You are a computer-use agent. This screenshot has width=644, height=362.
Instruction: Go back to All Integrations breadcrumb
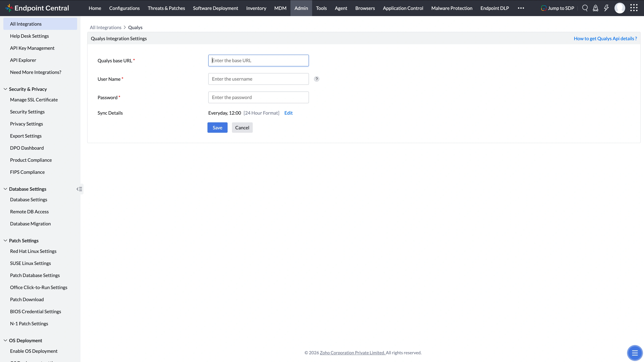[105, 27]
